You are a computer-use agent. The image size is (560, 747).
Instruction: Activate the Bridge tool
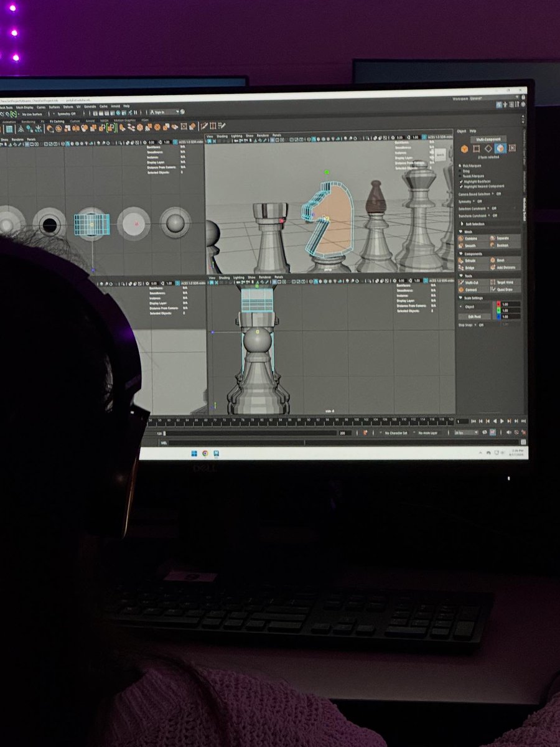coord(474,268)
